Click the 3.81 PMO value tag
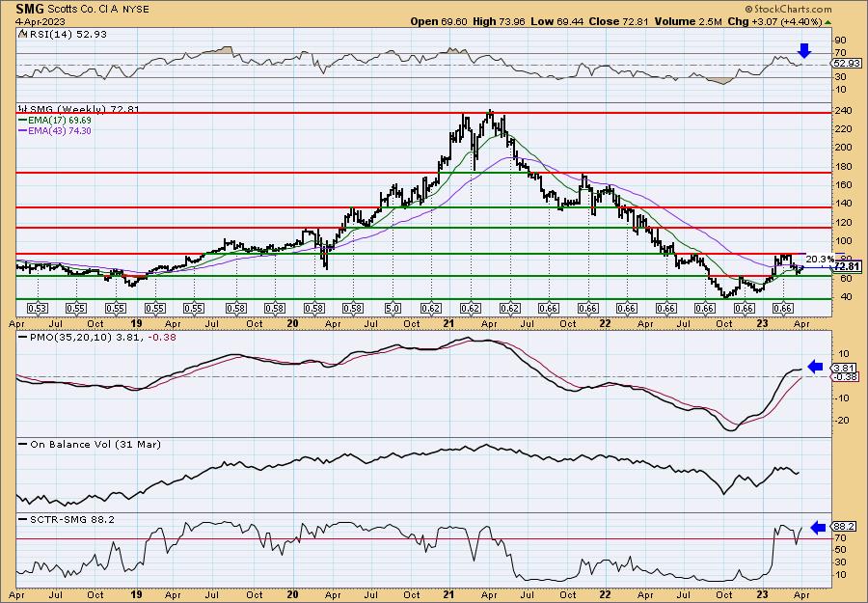The height and width of the screenshot is (603, 868). pos(845,369)
